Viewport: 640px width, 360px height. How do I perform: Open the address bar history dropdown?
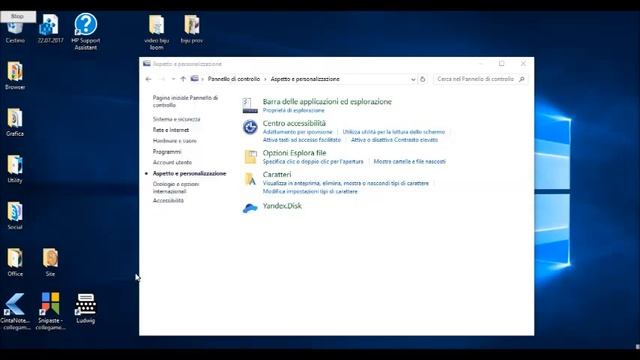413,80
